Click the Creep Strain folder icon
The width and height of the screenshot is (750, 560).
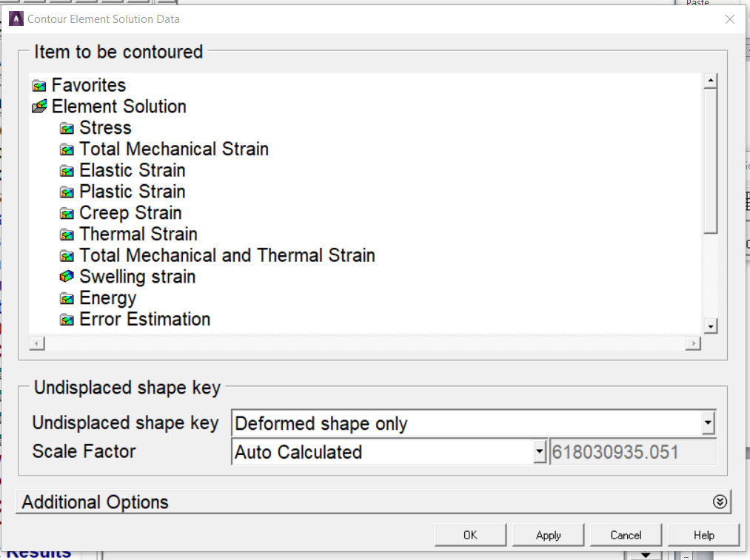point(67,214)
